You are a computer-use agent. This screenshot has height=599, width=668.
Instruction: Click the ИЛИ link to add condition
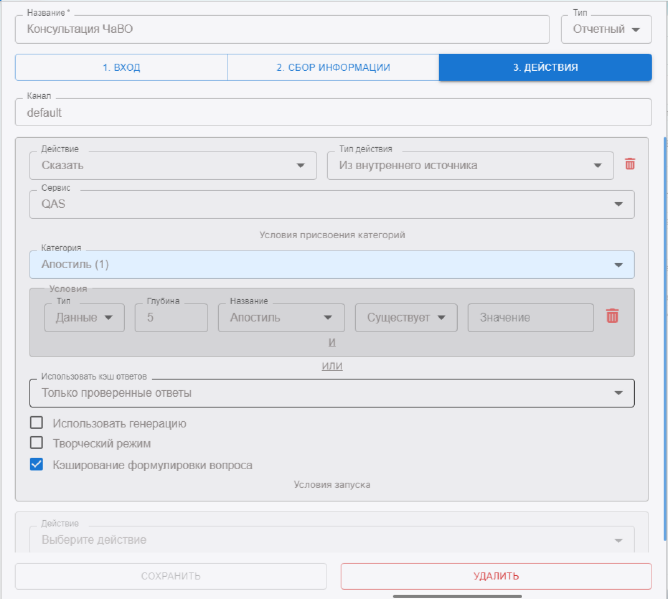331,366
